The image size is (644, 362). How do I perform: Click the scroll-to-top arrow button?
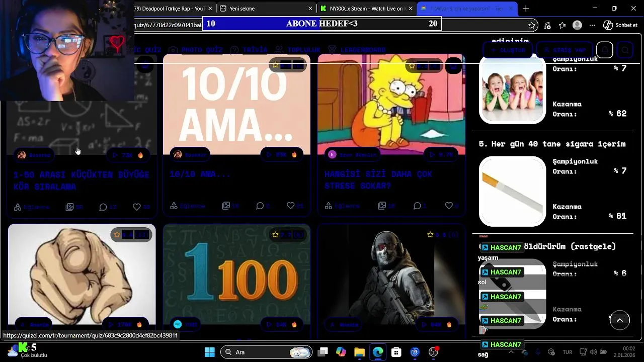point(620,320)
